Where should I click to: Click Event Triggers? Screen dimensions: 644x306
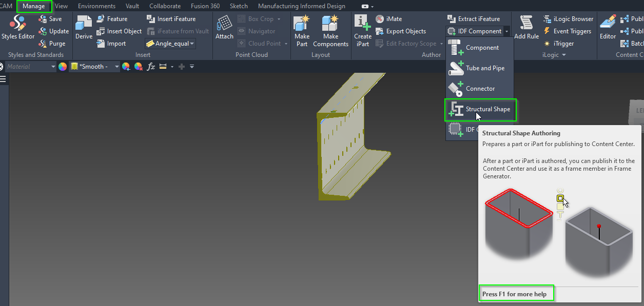pyautogui.click(x=567, y=31)
